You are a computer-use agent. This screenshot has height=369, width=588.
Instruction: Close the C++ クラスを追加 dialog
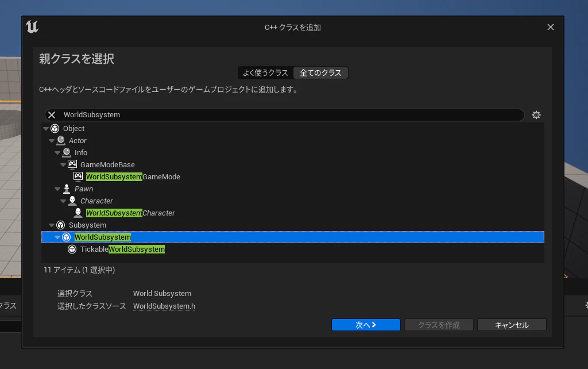(551, 27)
